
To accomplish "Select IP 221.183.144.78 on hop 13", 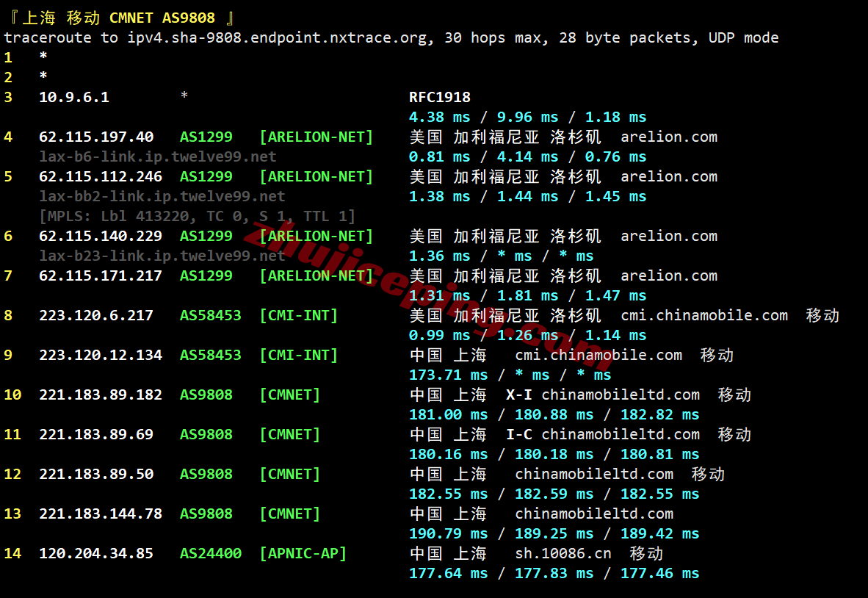I will point(101,514).
